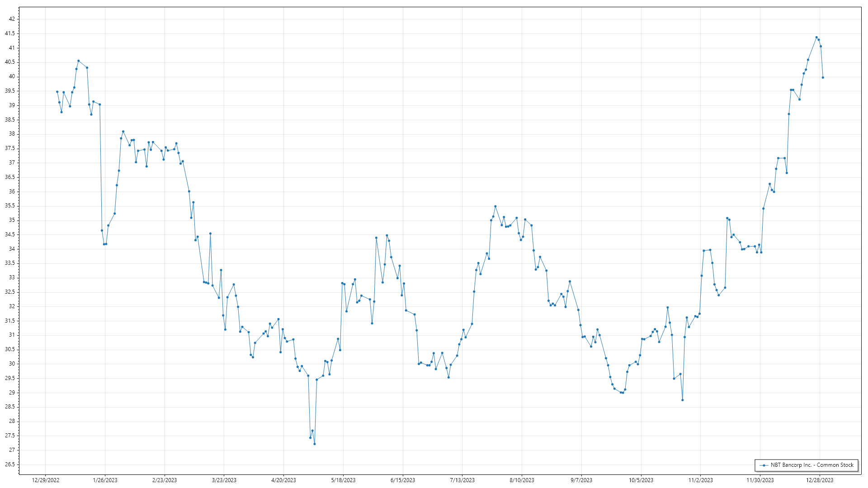Click the 10/5/2023 x-axis date label
Image resolution: width=868 pixels, height=488 pixels.
(x=641, y=480)
